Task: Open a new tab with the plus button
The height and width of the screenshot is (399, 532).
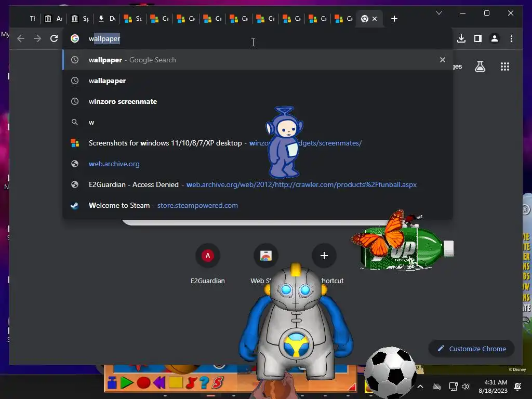Action: [394, 19]
